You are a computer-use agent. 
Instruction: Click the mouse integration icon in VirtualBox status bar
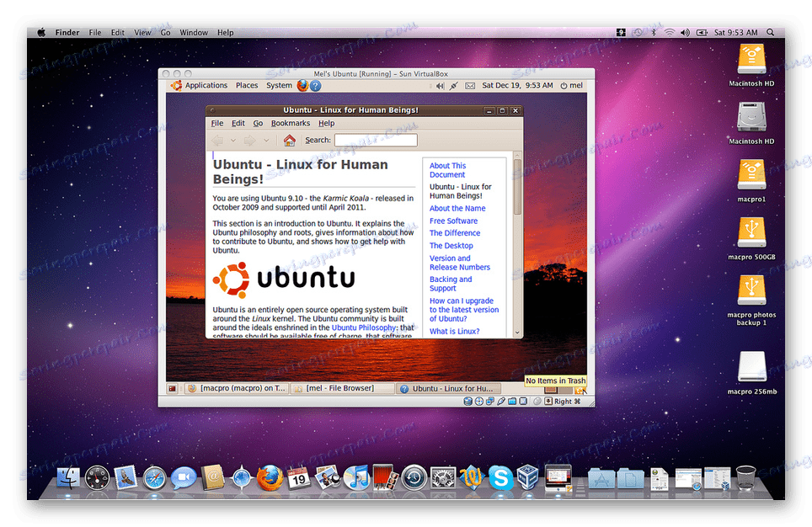tap(537, 402)
